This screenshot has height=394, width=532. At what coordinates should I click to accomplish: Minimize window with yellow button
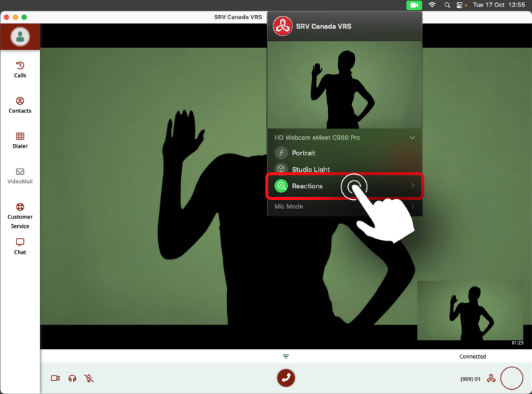coord(15,17)
